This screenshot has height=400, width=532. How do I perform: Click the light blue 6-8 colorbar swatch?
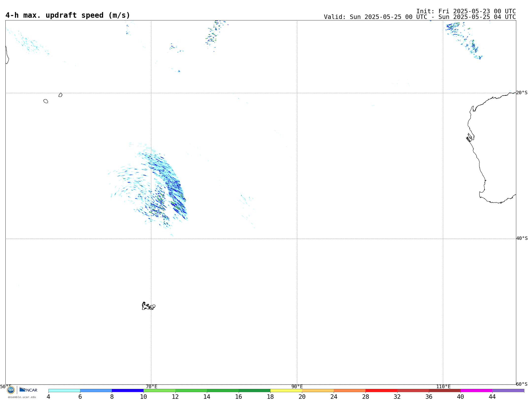click(96, 390)
